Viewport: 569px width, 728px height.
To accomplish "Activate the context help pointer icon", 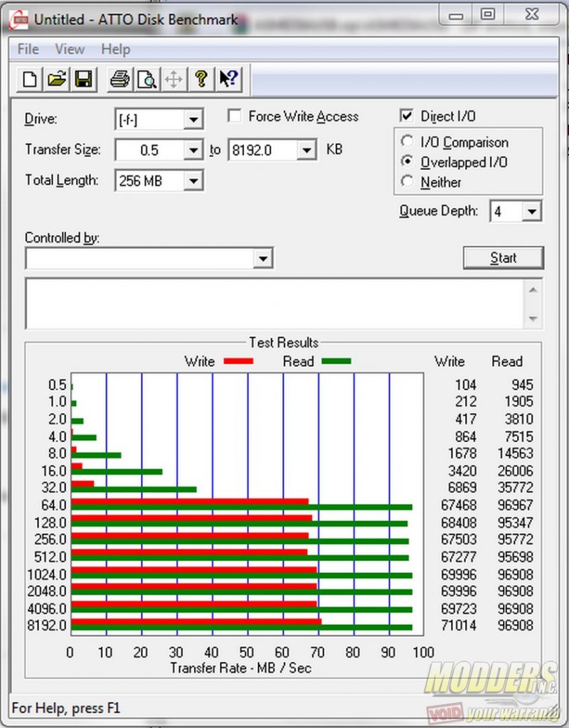I will (228, 80).
